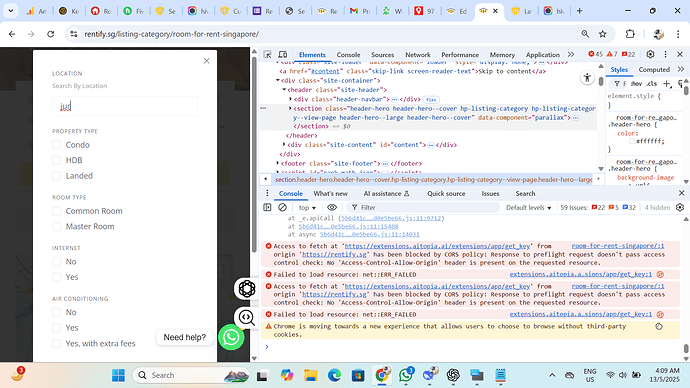Show the console sidebar panel icon

pos(267,207)
